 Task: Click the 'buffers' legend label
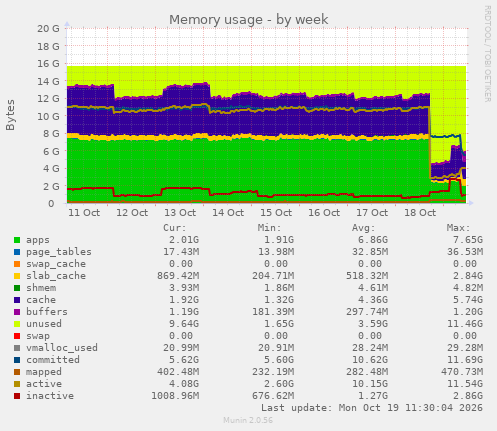tap(47, 312)
